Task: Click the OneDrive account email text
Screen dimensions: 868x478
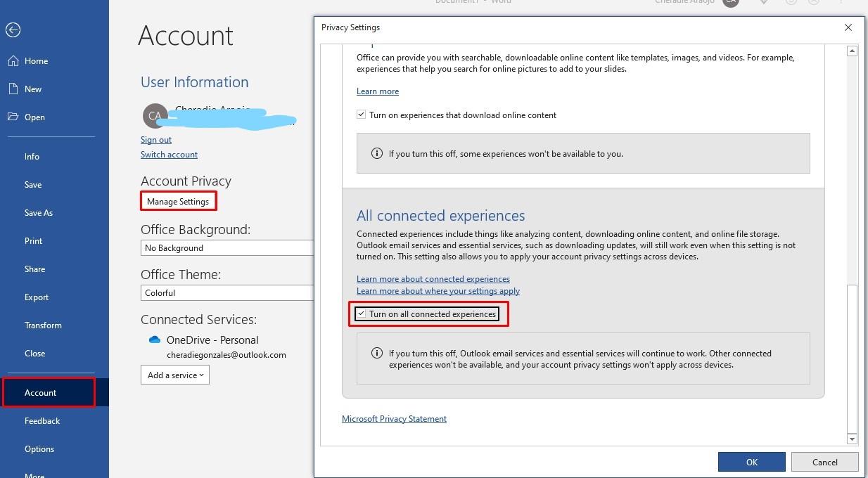Action: (x=226, y=355)
